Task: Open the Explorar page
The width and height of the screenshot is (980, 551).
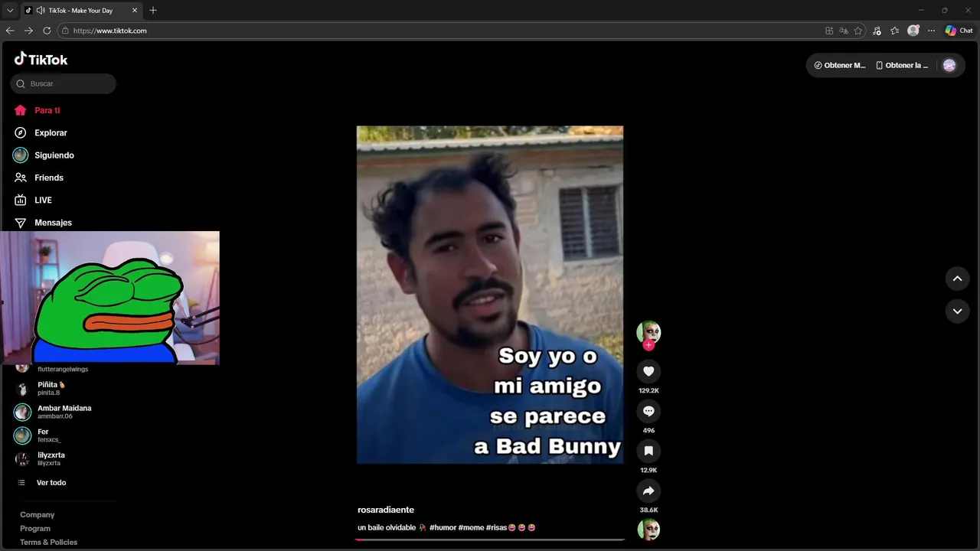Action: [x=51, y=132]
